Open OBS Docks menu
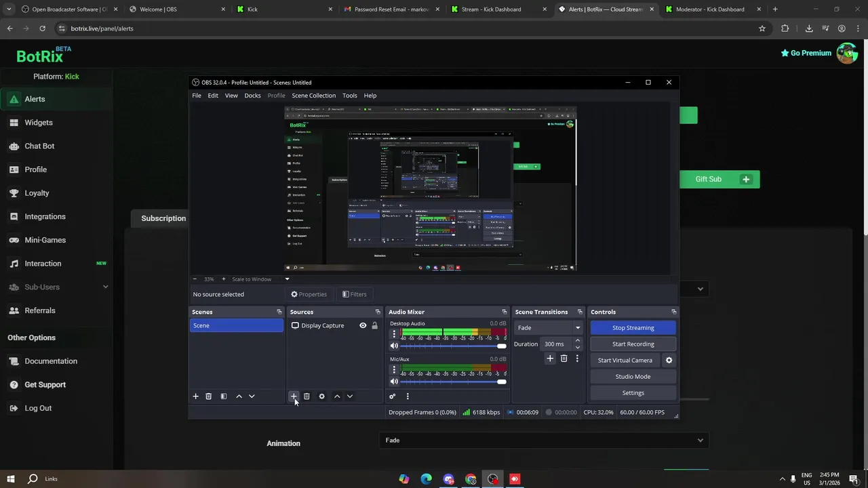This screenshot has width=868, height=488. coord(252,96)
